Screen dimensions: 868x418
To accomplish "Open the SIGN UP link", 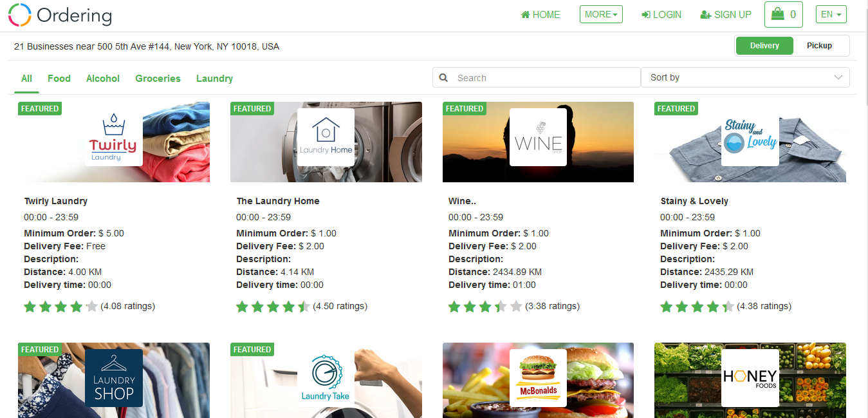I will (x=726, y=15).
